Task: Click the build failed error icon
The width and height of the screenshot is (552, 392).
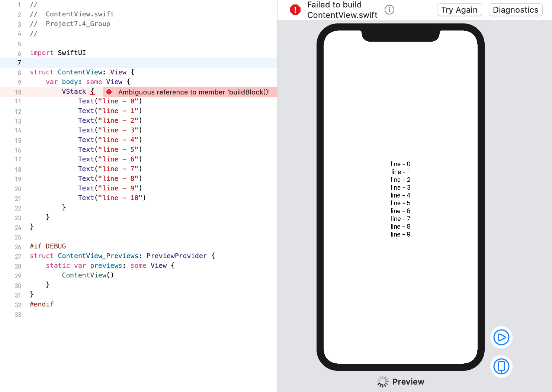Action: 295,10
